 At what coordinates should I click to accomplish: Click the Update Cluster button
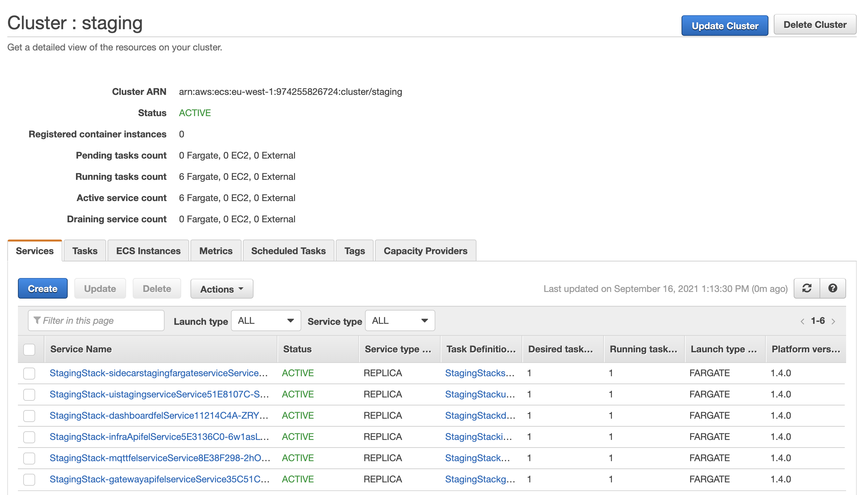coord(725,26)
